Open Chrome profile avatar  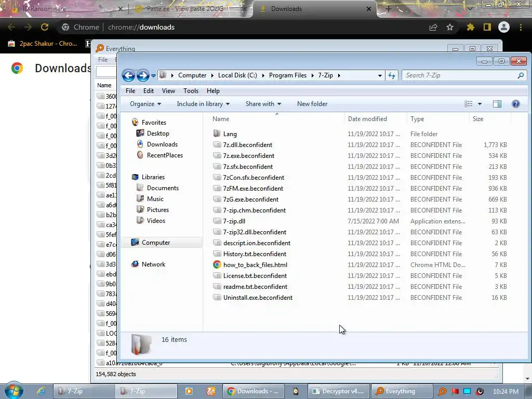pos(504,27)
